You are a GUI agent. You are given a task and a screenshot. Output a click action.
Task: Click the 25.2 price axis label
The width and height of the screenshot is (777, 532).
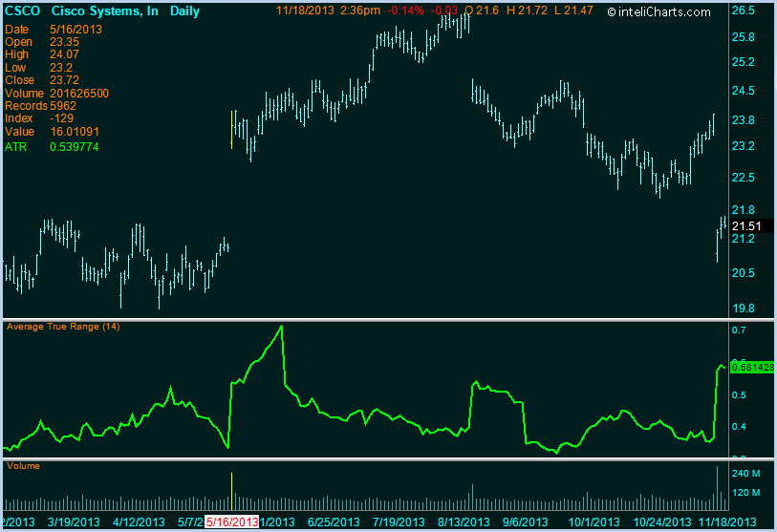(744, 62)
